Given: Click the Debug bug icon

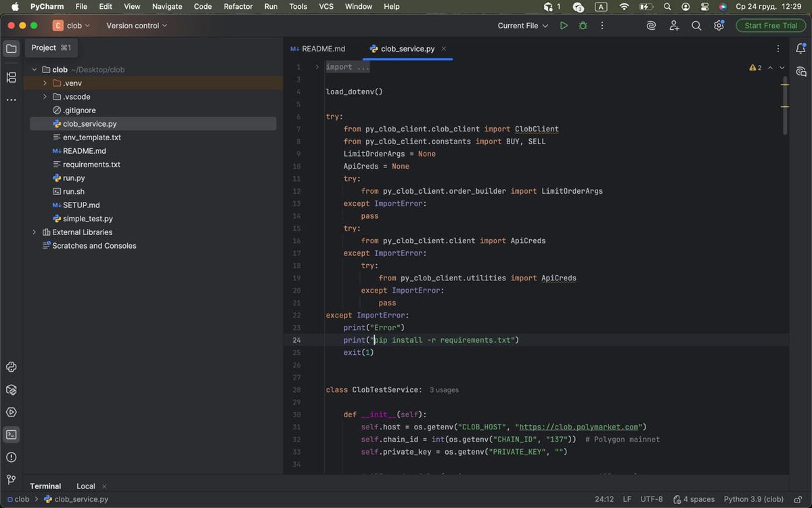Looking at the screenshot, I should pyautogui.click(x=583, y=26).
